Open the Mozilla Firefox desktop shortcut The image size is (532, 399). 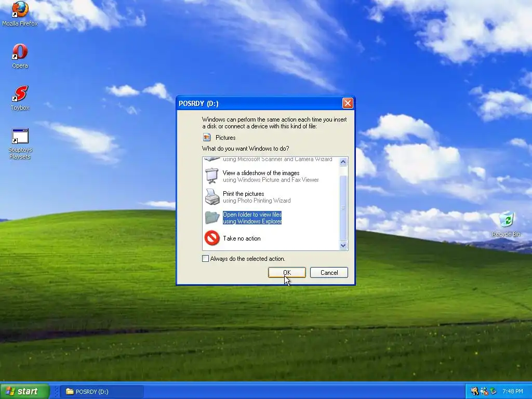click(x=20, y=14)
